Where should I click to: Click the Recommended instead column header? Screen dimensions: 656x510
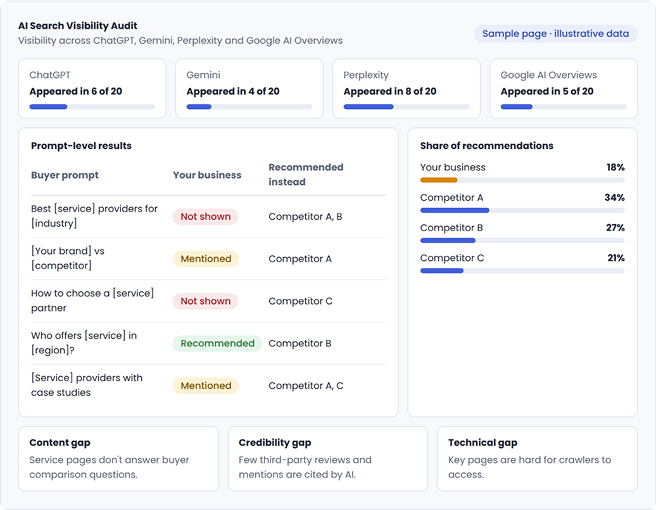click(306, 174)
